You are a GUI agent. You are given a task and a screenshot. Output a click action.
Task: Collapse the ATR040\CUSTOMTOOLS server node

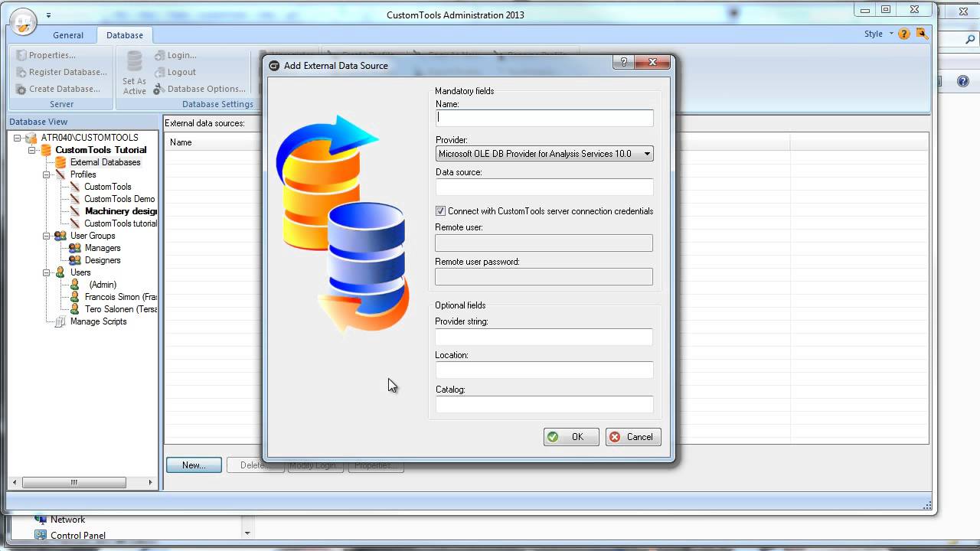click(x=18, y=138)
